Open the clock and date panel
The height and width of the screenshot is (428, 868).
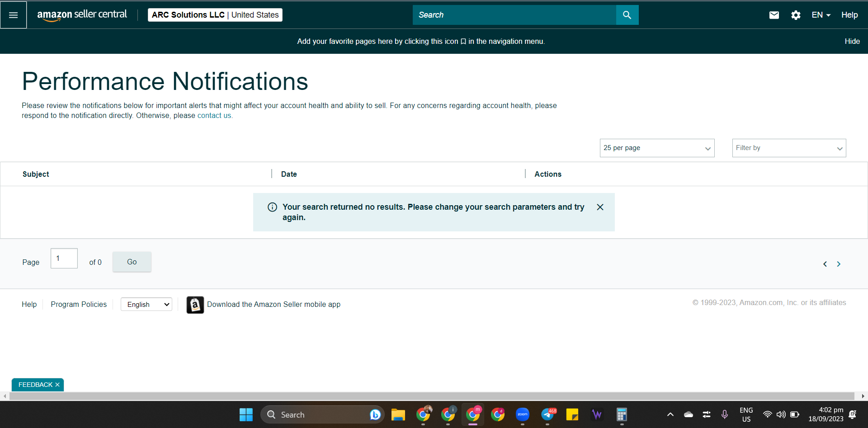pyautogui.click(x=826, y=414)
